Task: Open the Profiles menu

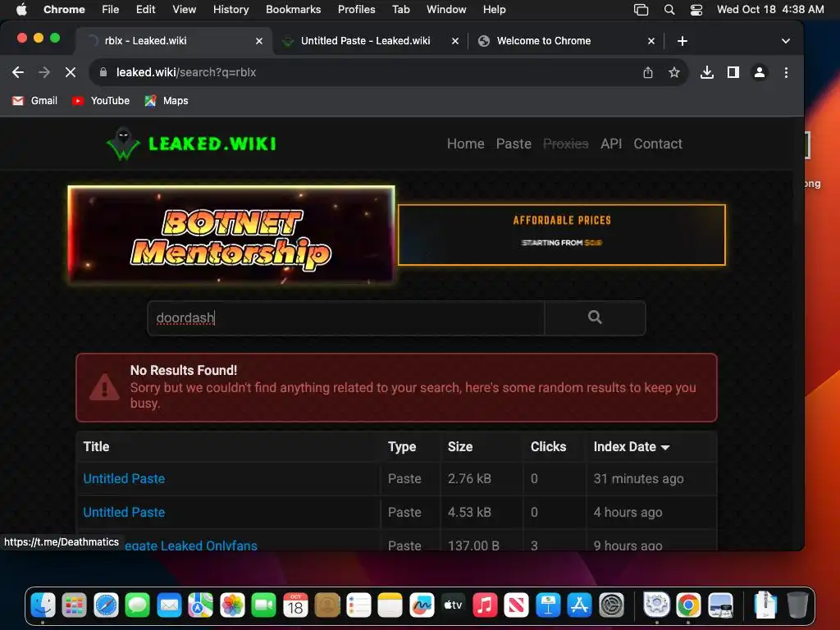Action: (356, 10)
